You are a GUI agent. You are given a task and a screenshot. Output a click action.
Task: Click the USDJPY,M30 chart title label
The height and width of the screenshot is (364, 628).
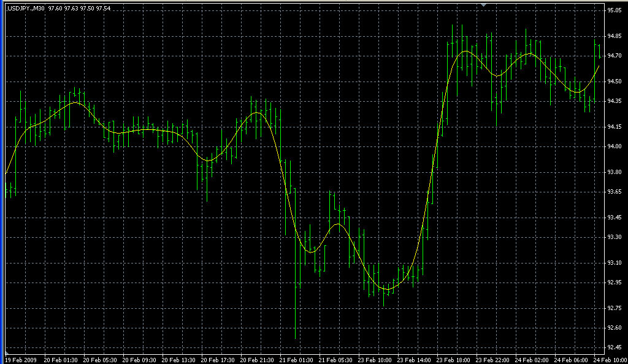(26, 8)
